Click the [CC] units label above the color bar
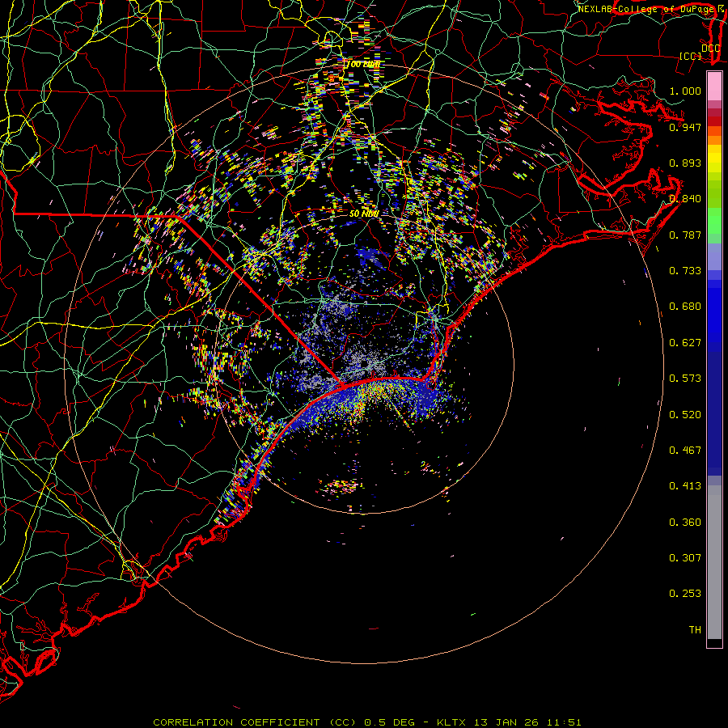Screen dimensions: 728x728 tap(691, 56)
